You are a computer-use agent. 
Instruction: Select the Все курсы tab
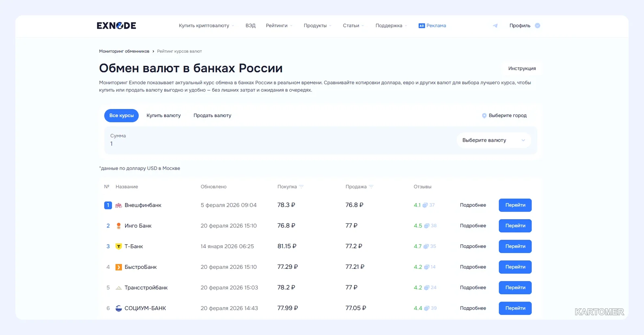pyautogui.click(x=121, y=115)
